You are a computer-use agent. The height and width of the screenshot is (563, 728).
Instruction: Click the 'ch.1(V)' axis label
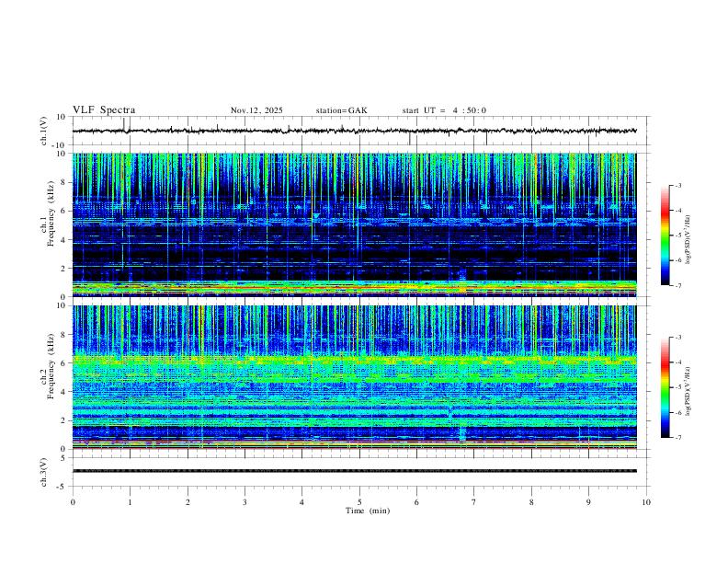click(x=44, y=131)
